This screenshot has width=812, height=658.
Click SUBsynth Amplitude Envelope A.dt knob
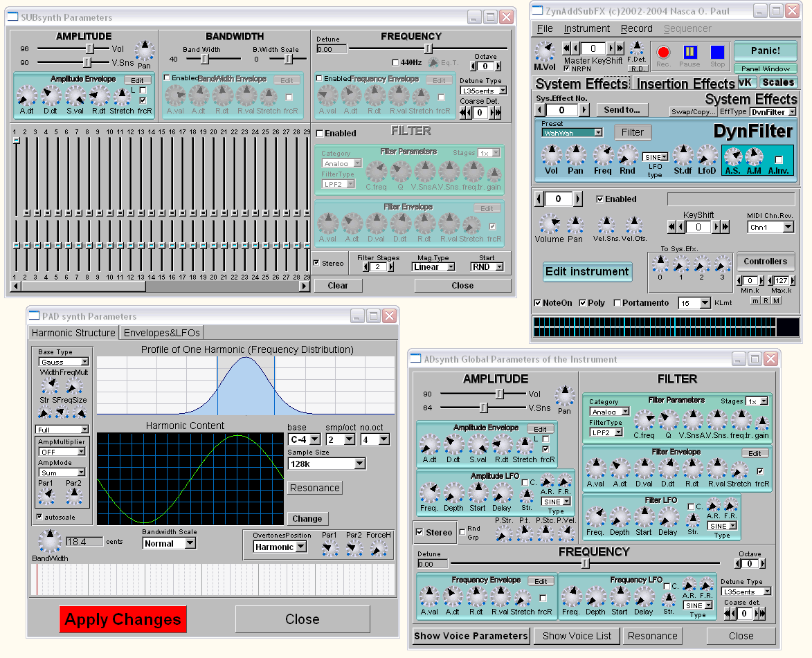[26, 96]
